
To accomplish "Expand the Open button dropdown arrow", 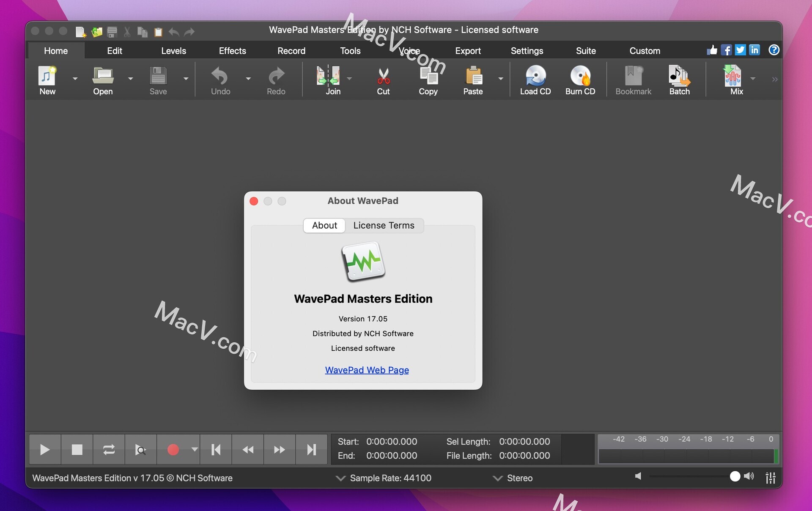I will [x=130, y=79].
